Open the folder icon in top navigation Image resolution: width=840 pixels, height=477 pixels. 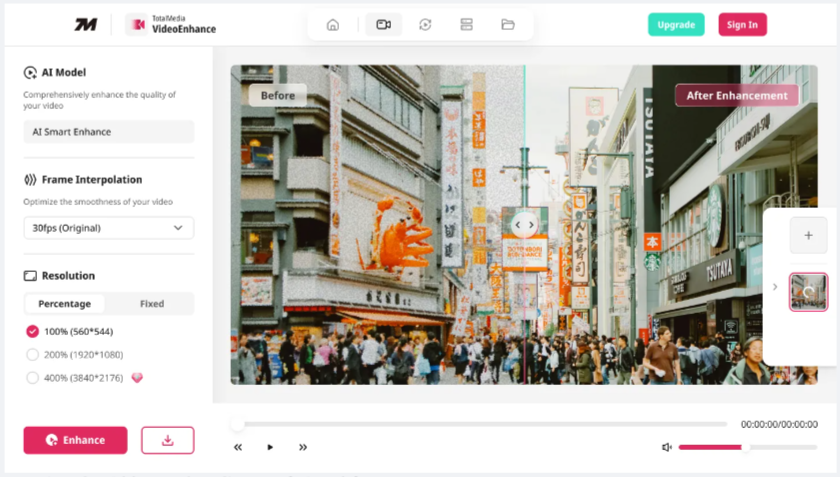pyautogui.click(x=508, y=25)
